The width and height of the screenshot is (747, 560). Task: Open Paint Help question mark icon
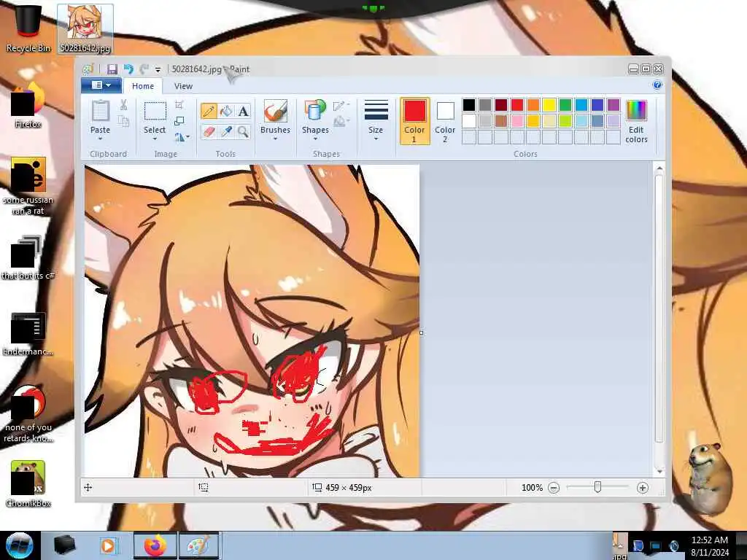pos(657,85)
